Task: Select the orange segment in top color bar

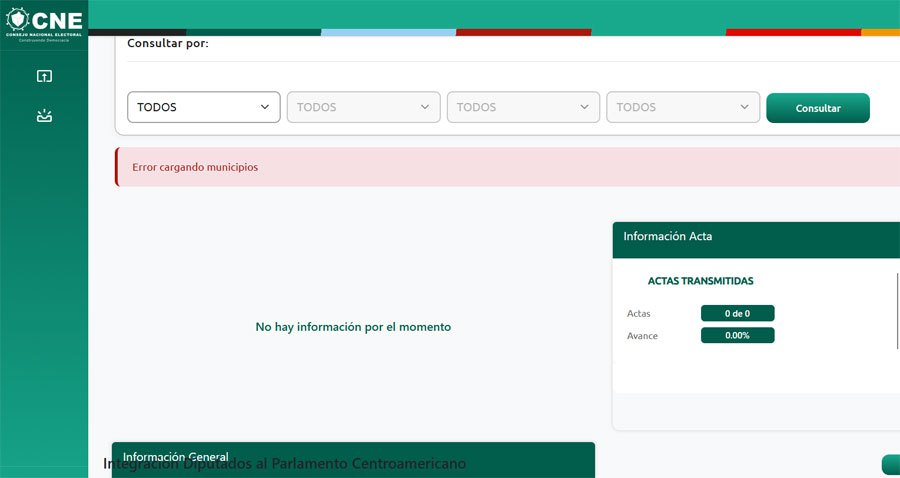Action: tap(881, 32)
